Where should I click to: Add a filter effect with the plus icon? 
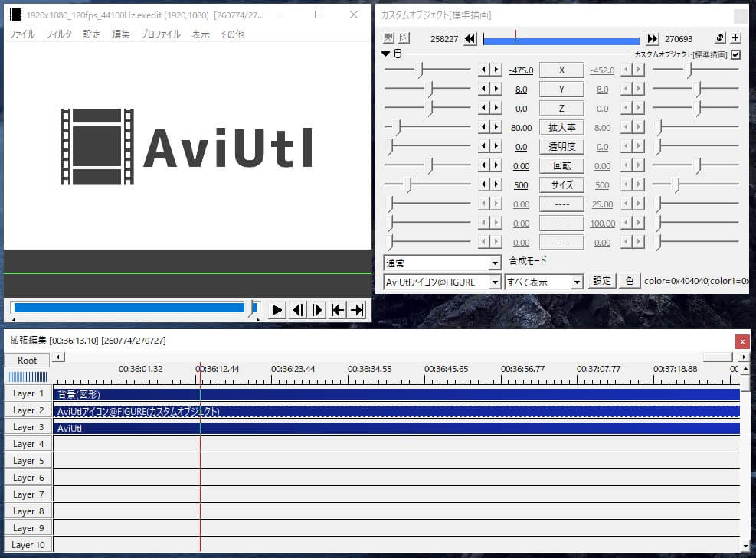tap(736, 38)
